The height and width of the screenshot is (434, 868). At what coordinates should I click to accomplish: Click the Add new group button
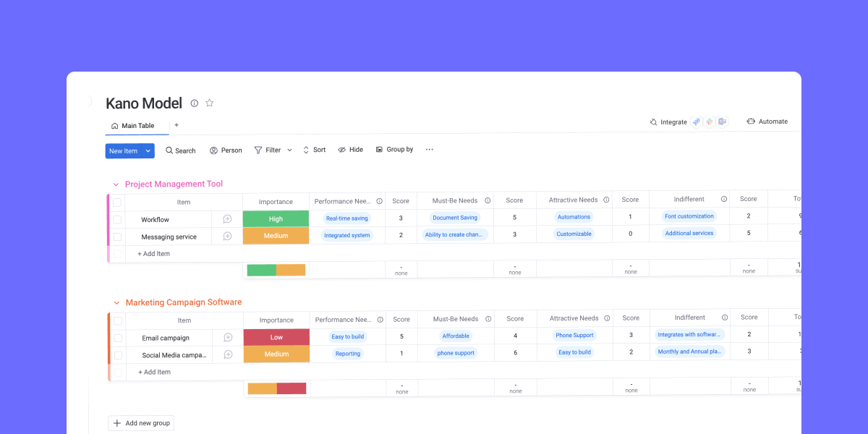(141, 422)
